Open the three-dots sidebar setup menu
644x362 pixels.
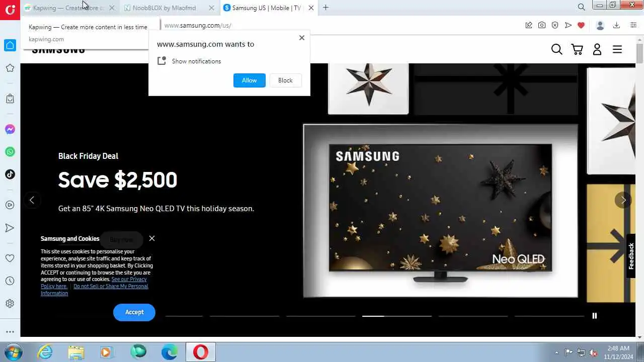[10, 332]
